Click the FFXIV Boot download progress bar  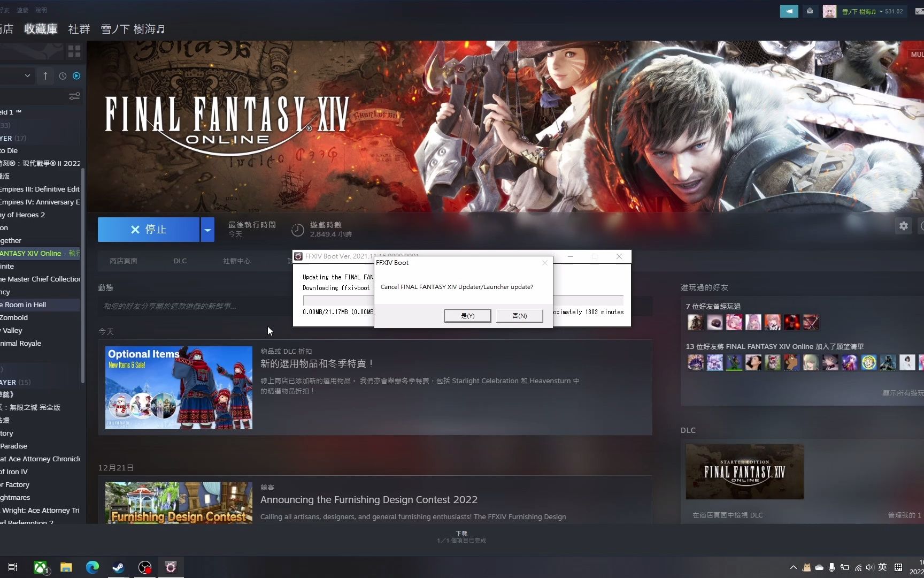(x=463, y=300)
